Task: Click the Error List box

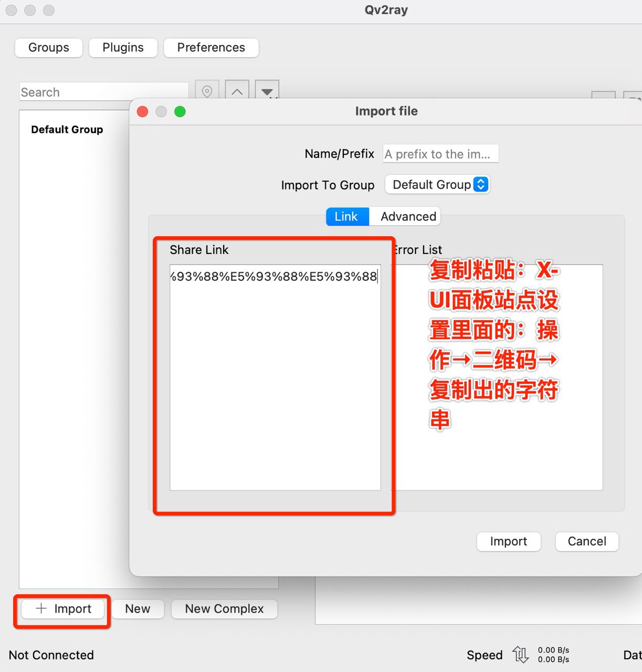Action: (x=498, y=377)
